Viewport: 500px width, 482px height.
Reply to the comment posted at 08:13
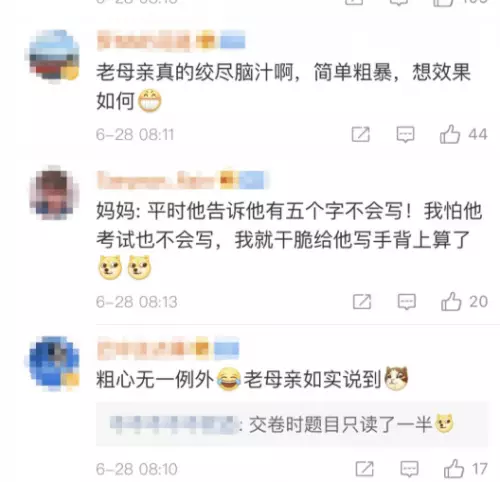(407, 302)
